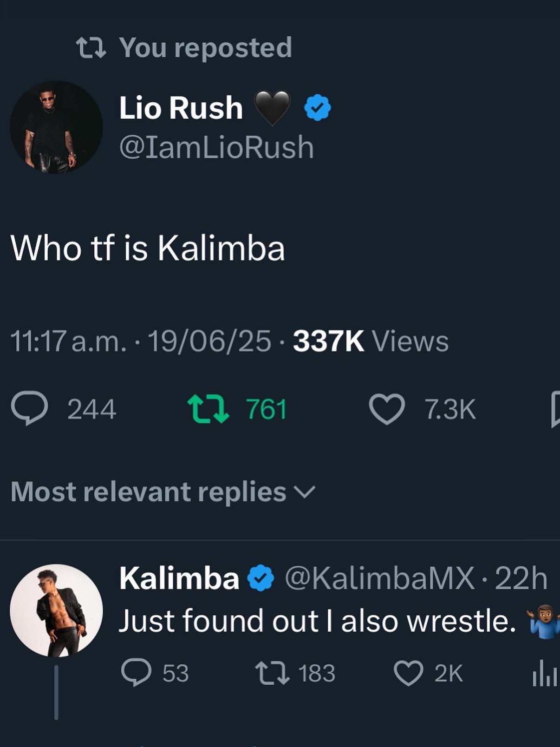Click Kalimba's blue verified badge
The height and width of the screenshot is (747, 560).
(x=261, y=578)
